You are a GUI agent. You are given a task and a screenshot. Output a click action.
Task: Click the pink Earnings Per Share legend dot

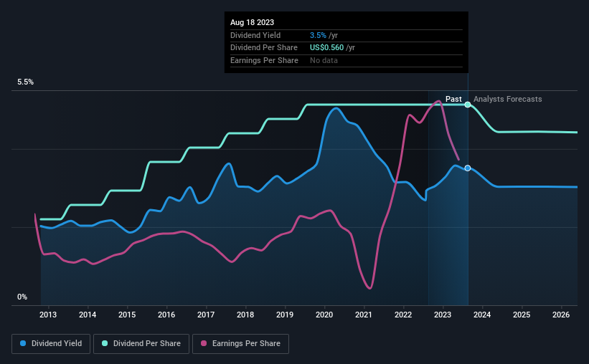[x=204, y=343]
